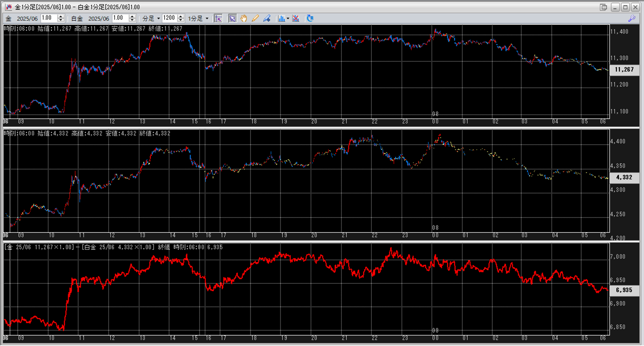Click the red-cross chart delete icon
Viewport: 644px width, 346px height.
(x=296, y=19)
